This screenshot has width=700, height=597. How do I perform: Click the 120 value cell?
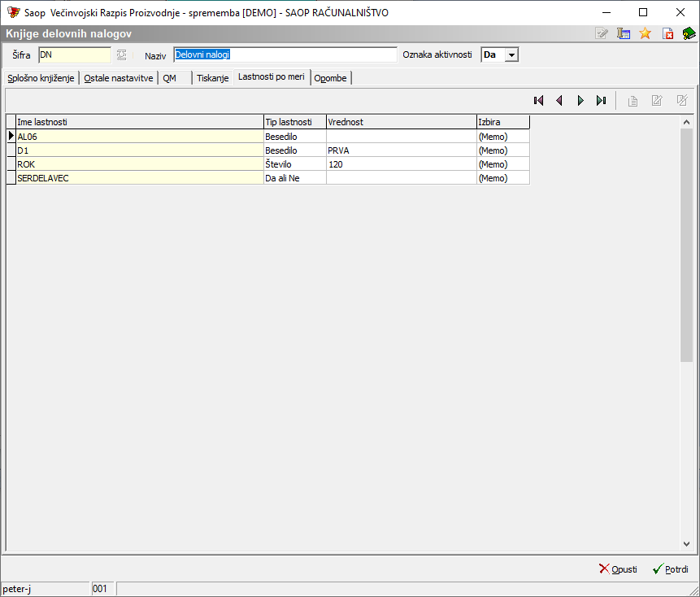402,164
